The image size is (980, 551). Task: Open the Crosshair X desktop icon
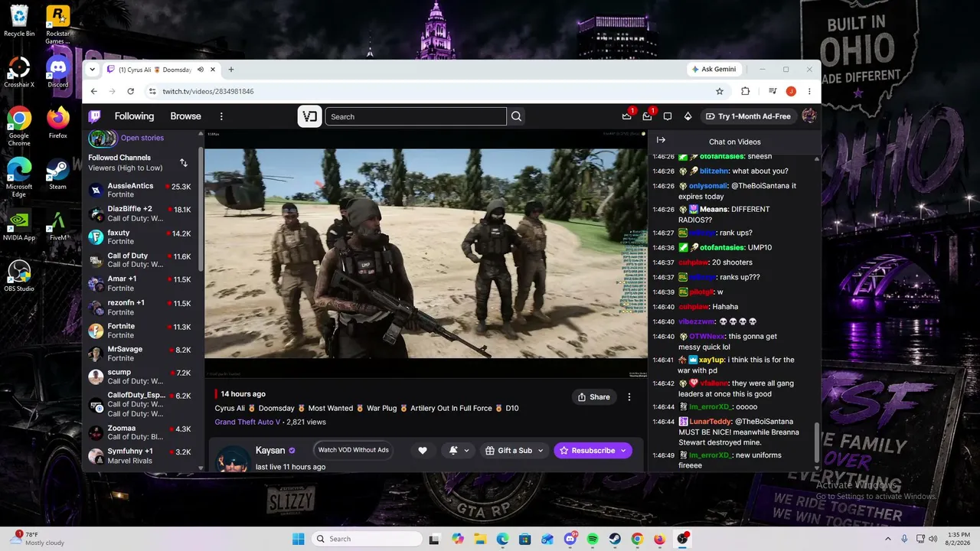[19, 71]
